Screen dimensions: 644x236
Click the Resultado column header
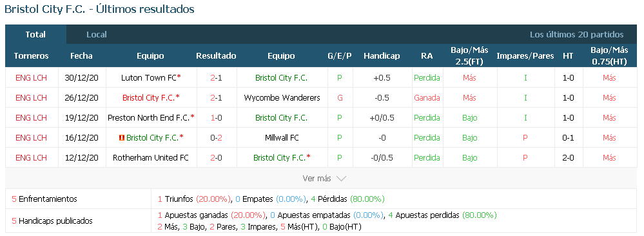pyautogui.click(x=216, y=56)
